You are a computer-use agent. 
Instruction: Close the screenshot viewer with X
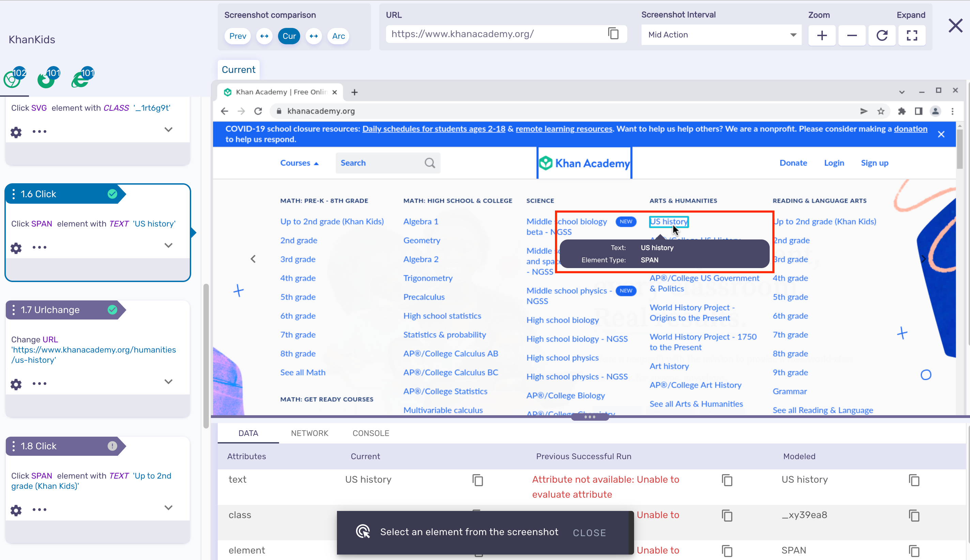(955, 26)
